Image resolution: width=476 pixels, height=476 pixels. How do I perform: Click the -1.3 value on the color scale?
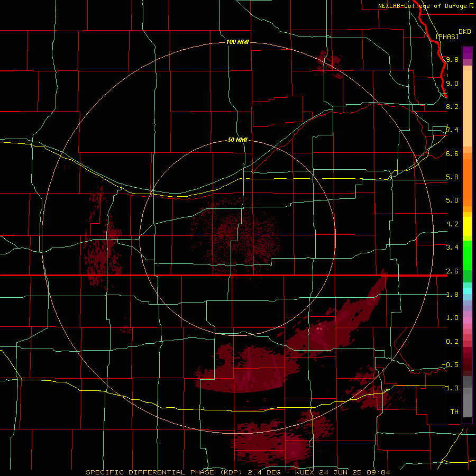coord(450,388)
